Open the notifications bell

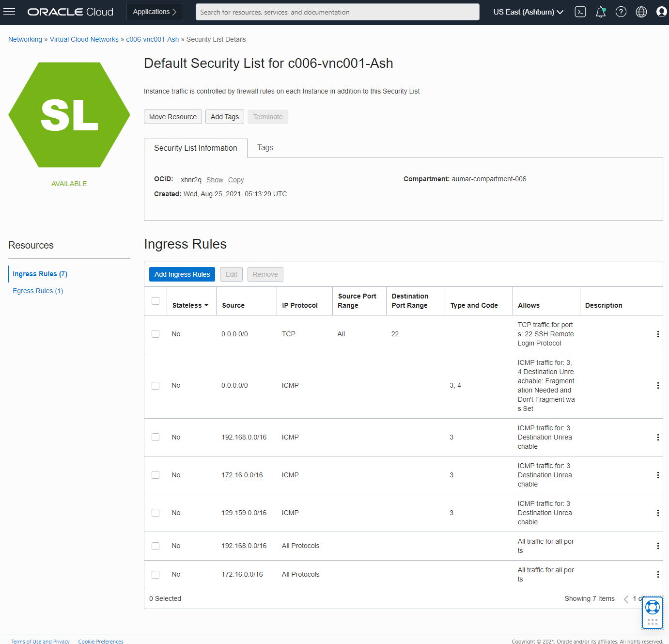pos(600,12)
